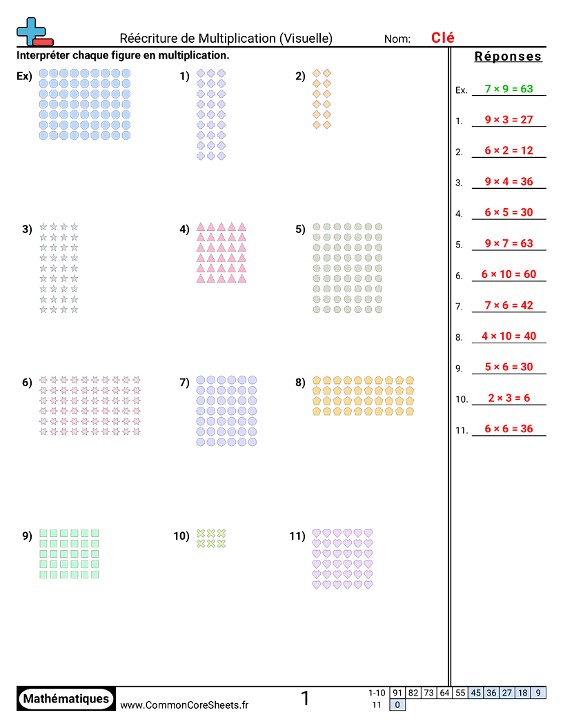Click the green X marks in problem 10
Image resolution: width=563 pixels, height=728 pixels.
211,538
